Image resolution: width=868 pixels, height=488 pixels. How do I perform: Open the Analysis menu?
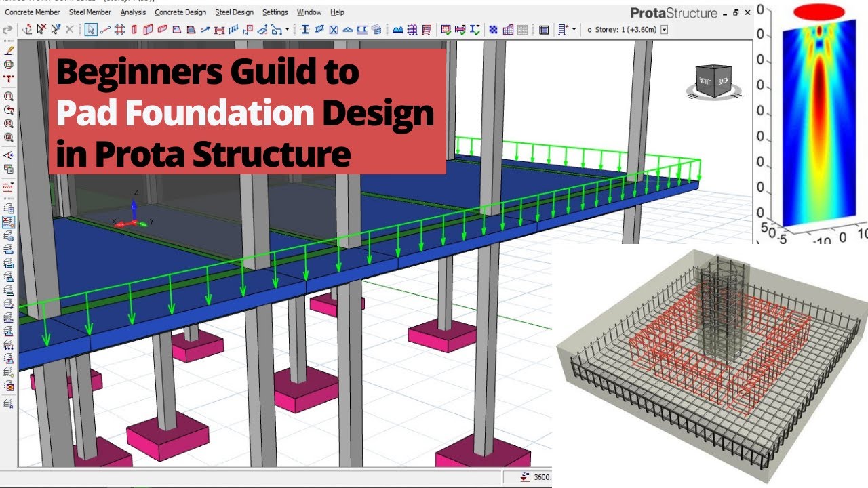pos(134,12)
